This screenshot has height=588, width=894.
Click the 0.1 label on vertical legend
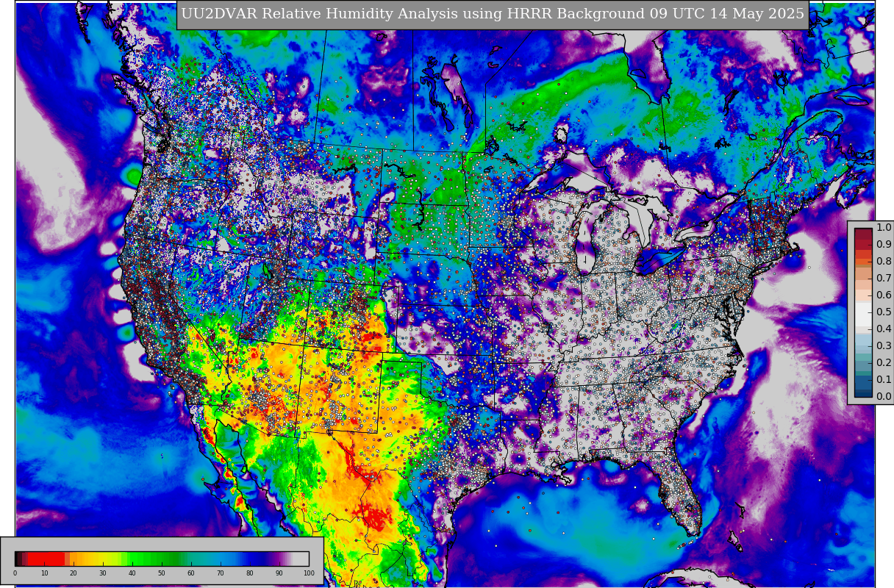[x=884, y=379]
